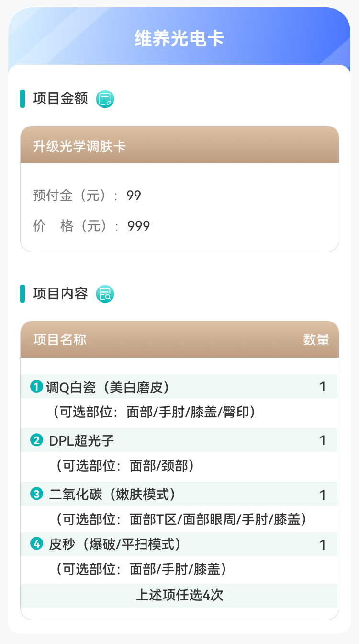Click the number 4 badge for 皮秒
The width and height of the screenshot is (359, 644).
point(36,544)
